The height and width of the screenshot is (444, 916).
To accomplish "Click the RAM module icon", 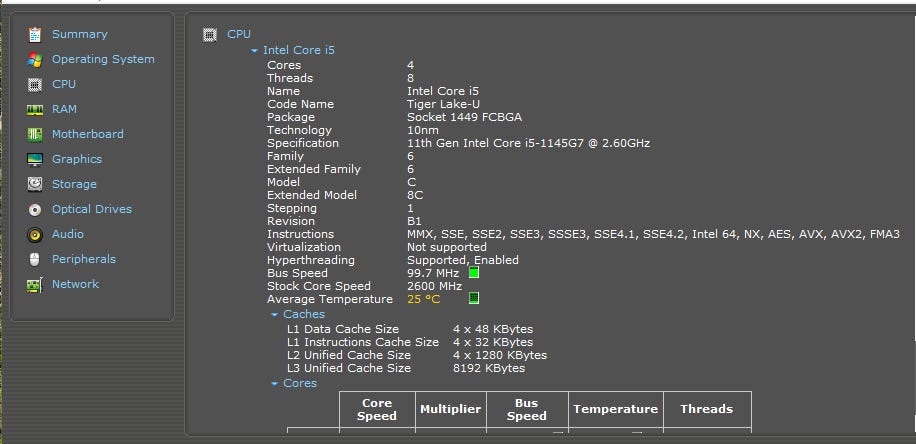I will pos(35,110).
